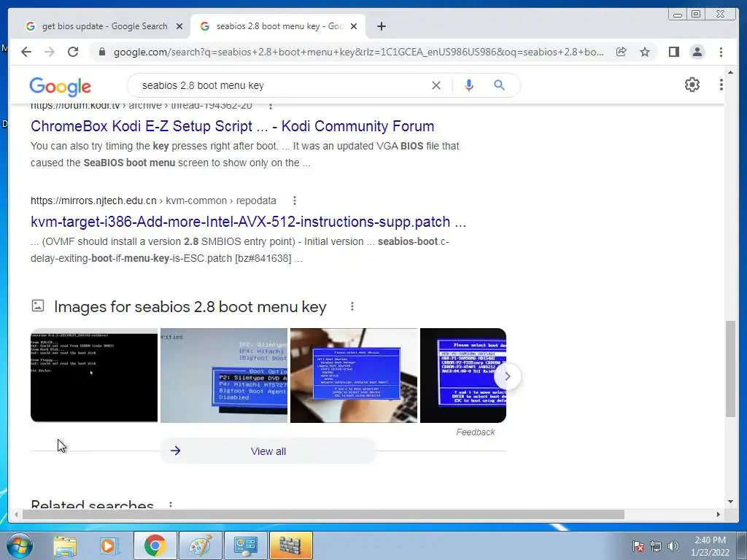Viewport: 747px width, 560px height.
Task: Open the volume control tray icon
Action: point(673,546)
